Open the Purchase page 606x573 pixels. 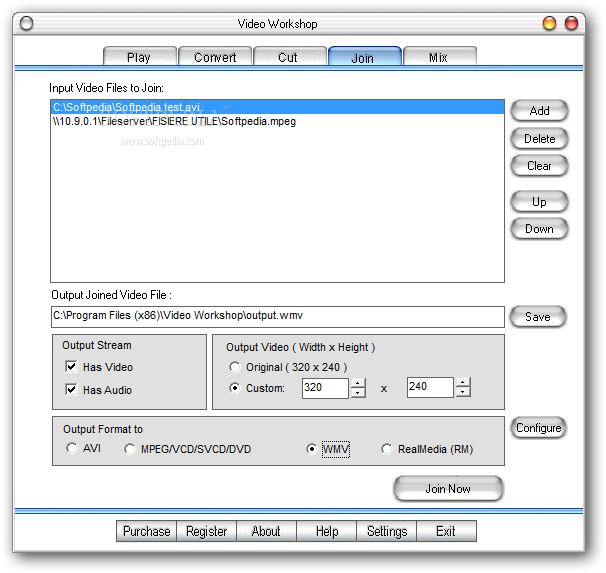[146, 531]
